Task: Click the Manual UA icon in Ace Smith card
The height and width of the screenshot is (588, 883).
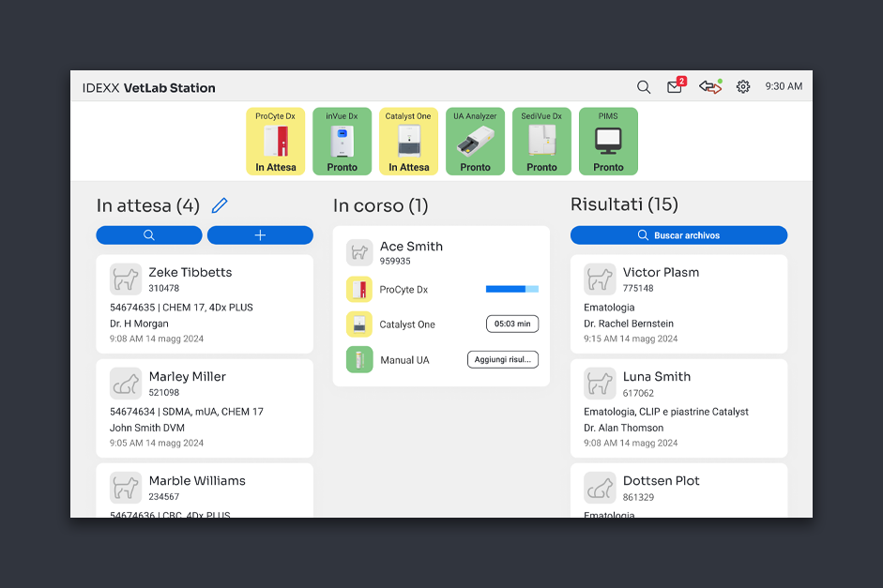Action: [359, 359]
